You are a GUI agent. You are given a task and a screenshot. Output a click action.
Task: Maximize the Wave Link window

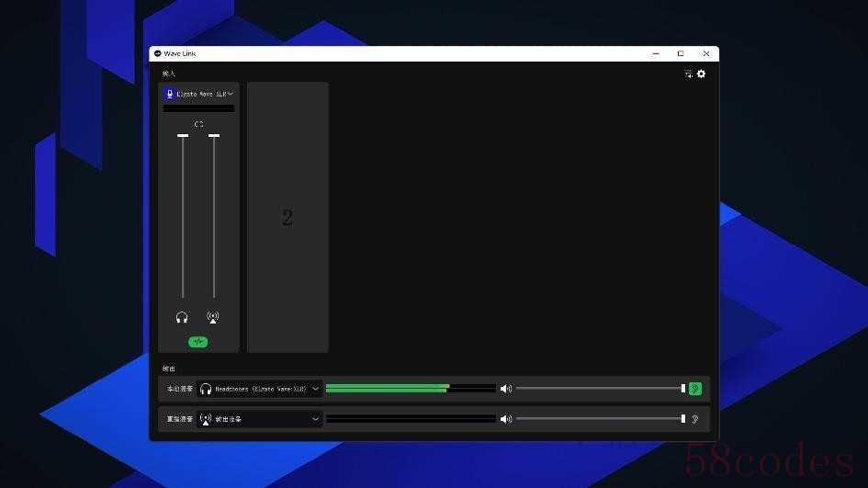681,53
